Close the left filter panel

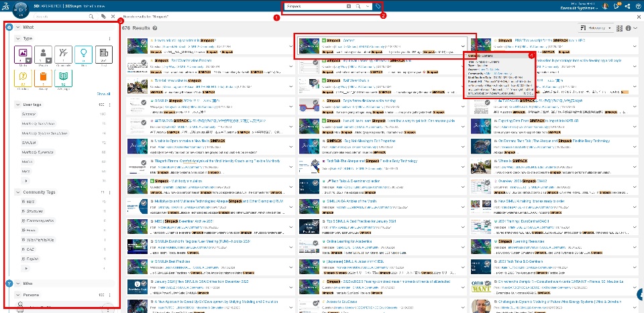click(114, 16)
